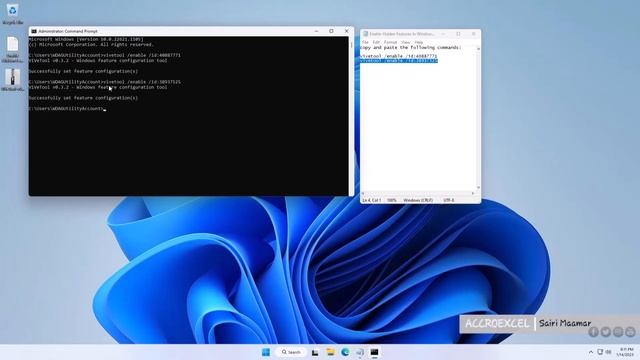
Task: Click Notepad horizontal scrollbar left arrow
Action: [x=362, y=193]
